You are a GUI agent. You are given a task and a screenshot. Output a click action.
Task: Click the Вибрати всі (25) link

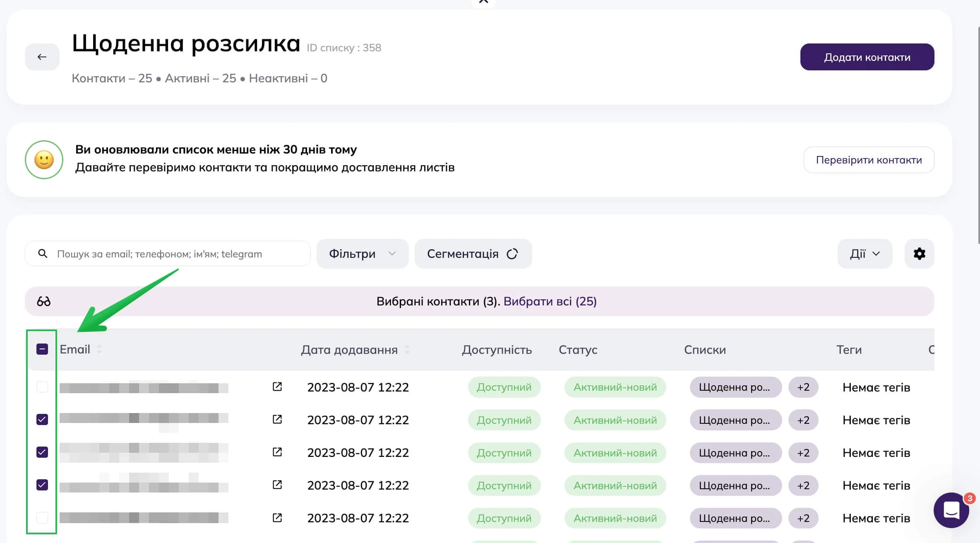[550, 301]
